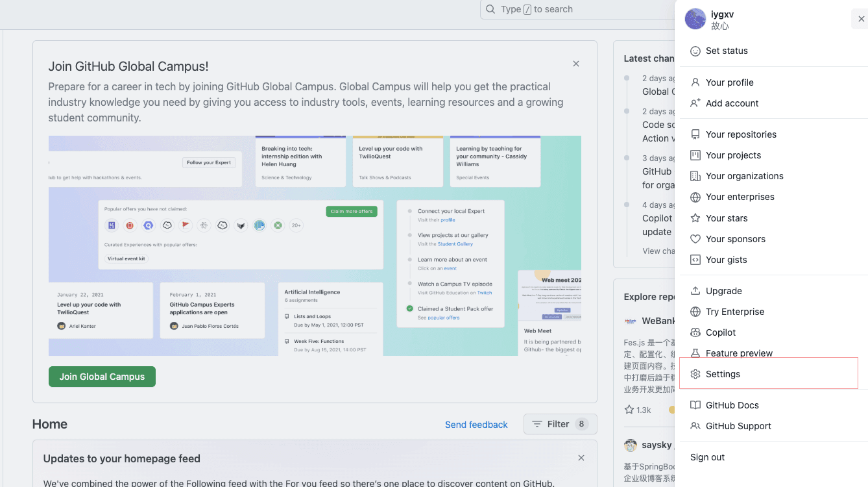This screenshot has width=868, height=487.
Task: Open the WeBank repository link
Action: tap(658, 321)
